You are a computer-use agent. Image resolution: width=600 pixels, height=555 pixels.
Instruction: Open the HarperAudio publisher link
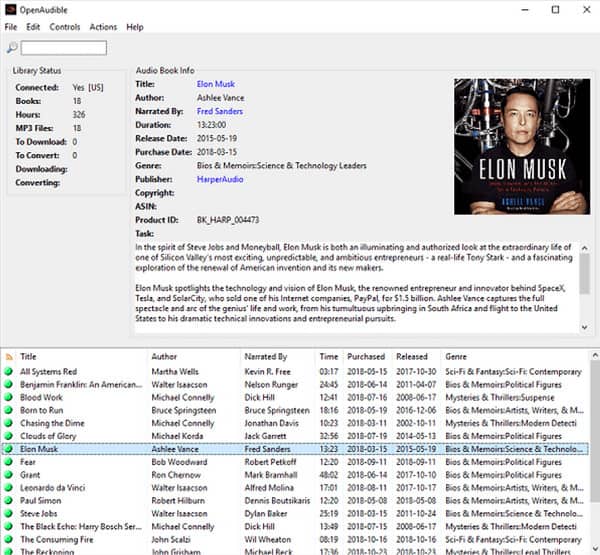[220, 179]
